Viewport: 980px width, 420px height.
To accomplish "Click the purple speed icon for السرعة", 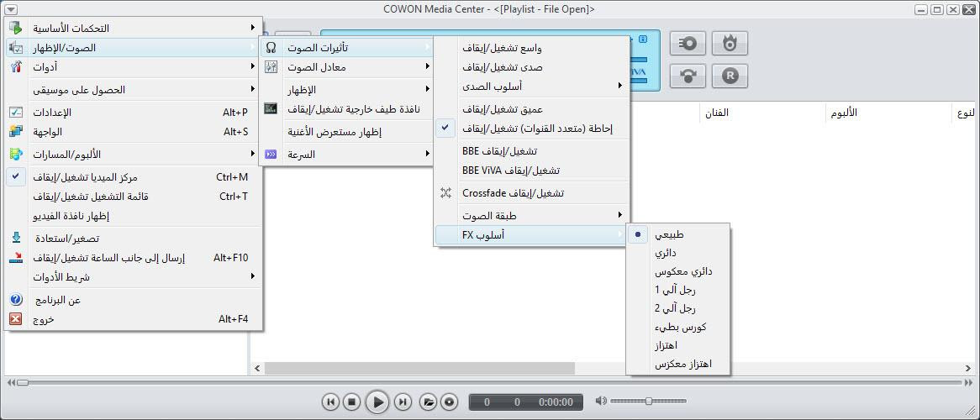I will pyautogui.click(x=271, y=154).
